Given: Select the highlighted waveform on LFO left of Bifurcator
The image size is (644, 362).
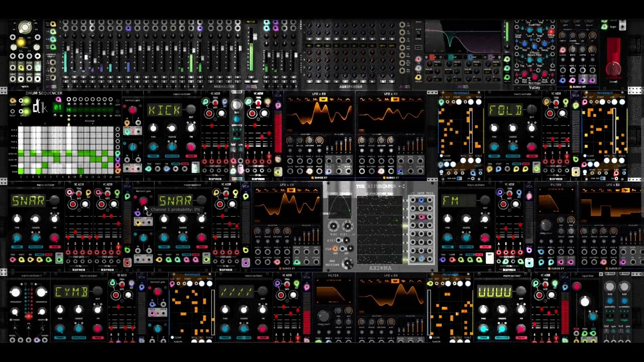Looking at the screenshot, I should pos(291,190).
